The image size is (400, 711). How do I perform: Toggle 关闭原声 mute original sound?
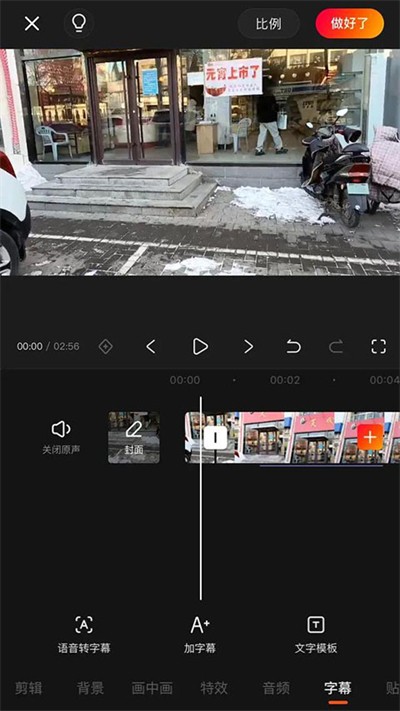(x=61, y=438)
